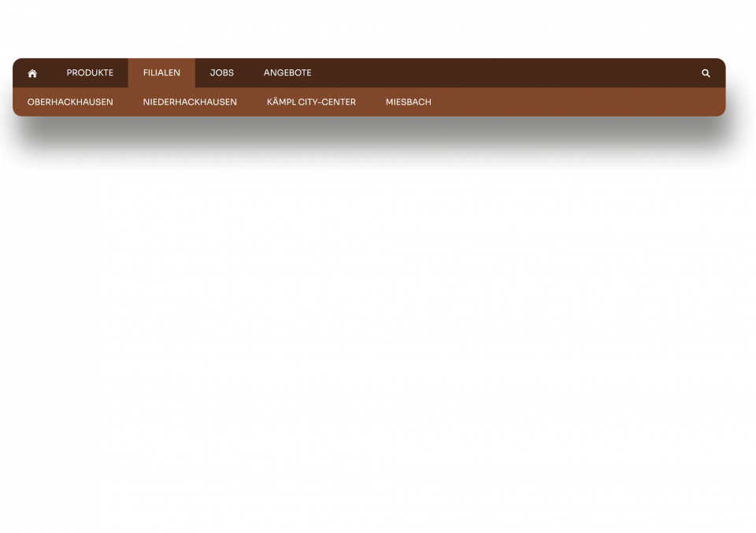This screenshot has height=533, width=756.
Task: Pick Niederhackhausen from Filialen submenu
Action: (190, 102)
